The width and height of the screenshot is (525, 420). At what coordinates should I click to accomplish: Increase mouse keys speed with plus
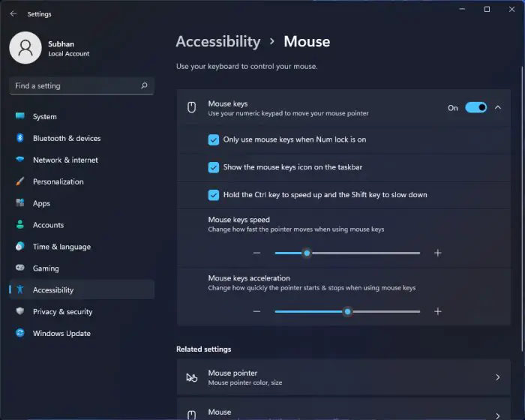tap(437, 253)
